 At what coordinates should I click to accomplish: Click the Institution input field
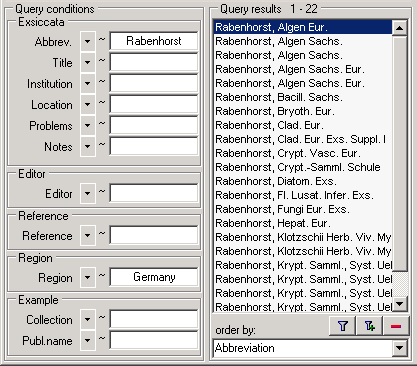pyautogui.click(x=154, y=83)
